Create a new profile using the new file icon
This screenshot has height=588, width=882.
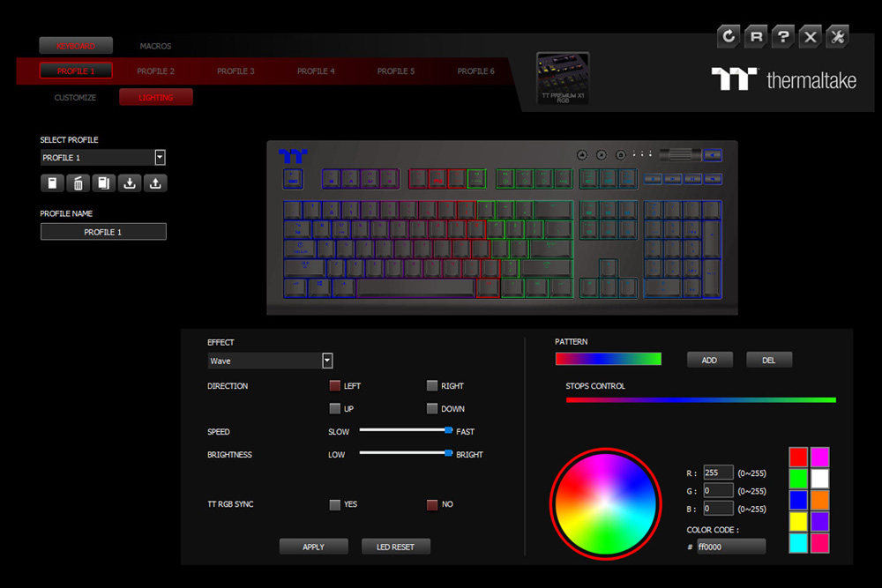(52, 183)
